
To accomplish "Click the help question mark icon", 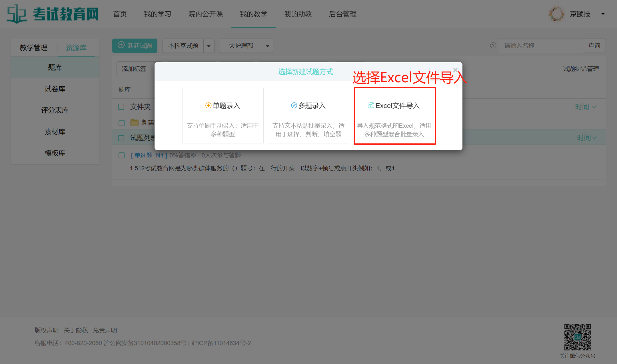I will [x=493, y=45].
